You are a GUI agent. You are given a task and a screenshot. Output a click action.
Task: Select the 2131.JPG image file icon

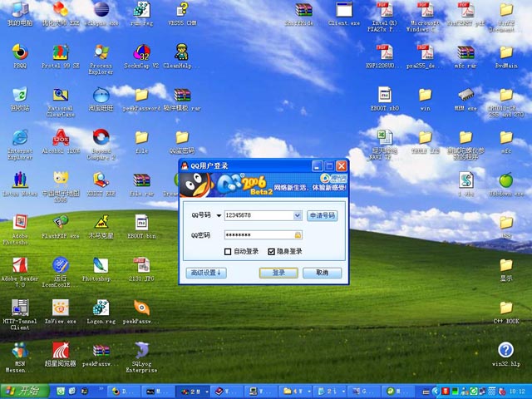click(141, 265)
